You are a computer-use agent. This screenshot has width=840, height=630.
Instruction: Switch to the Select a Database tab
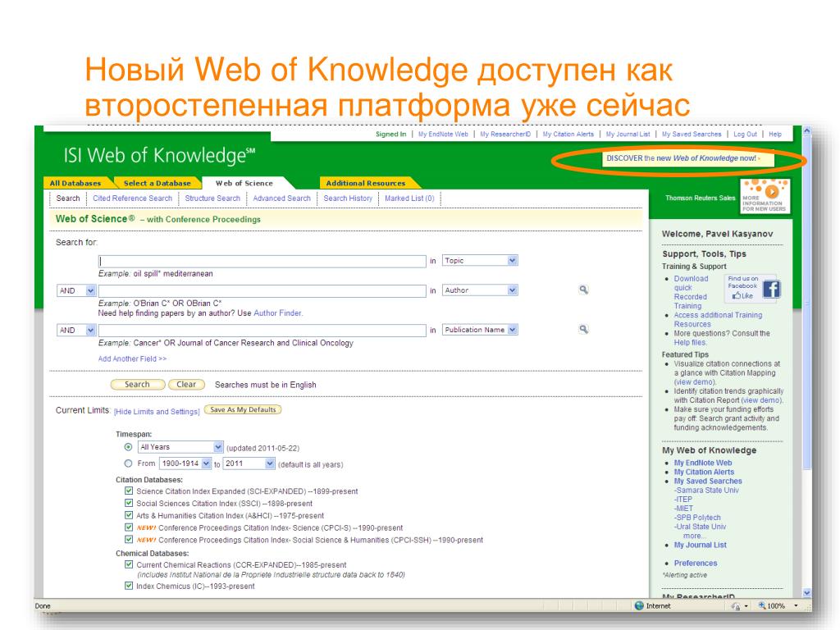coord(157,183)
